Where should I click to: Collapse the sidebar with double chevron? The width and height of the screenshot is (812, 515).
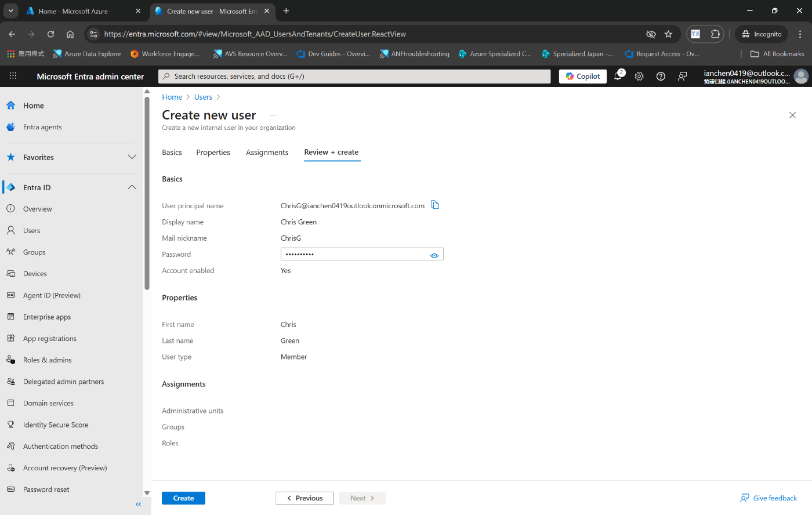138,505
